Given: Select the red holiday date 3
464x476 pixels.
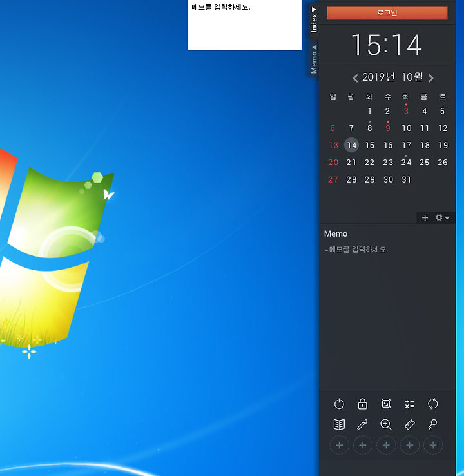Looking at the screenshot, I should pos(406,111).
